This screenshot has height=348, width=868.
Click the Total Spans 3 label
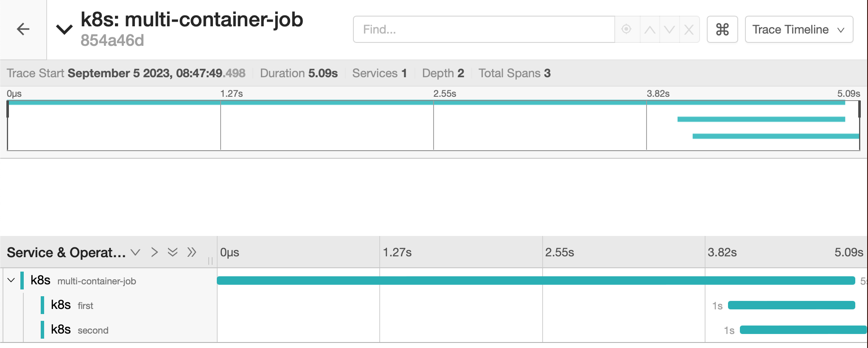[515, 73]
